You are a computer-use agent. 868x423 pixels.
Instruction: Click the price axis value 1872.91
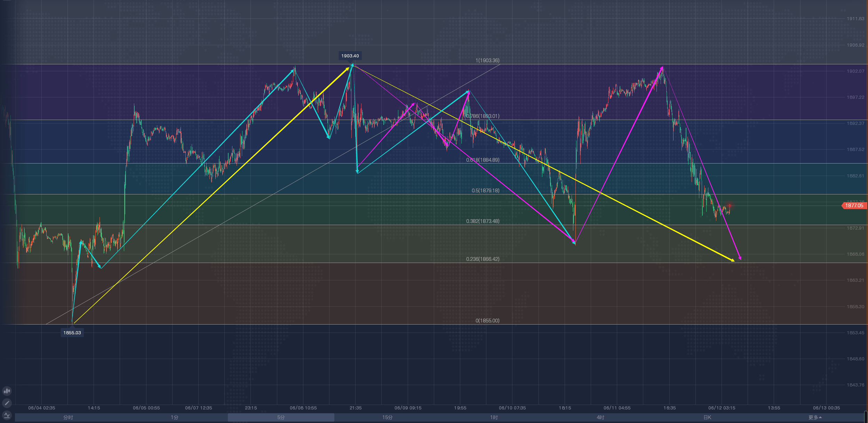pos(855,228)
